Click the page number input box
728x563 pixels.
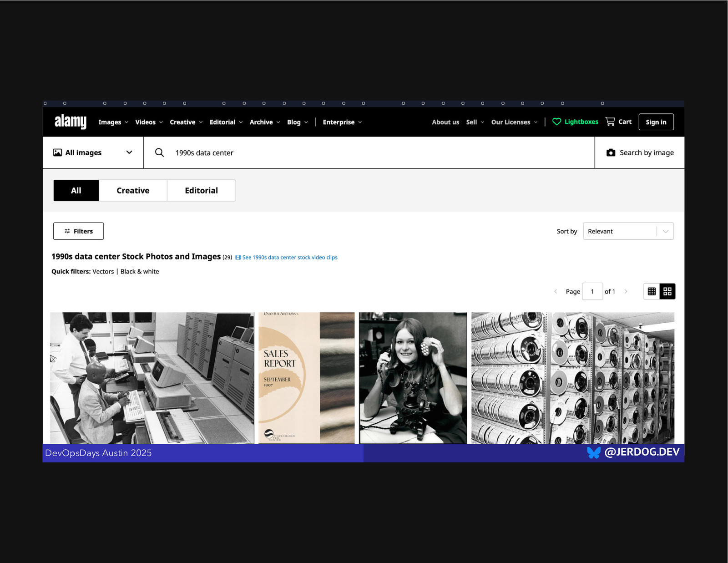(592, 291)
